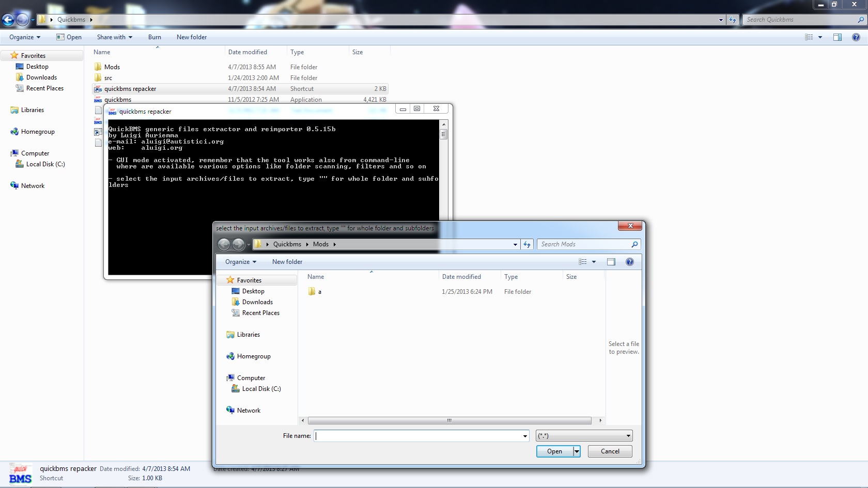The height and width of the screenshot is (488, 868).
Task: Click the Search Mods box
Action: pyautogui.click(x=584, y=244)
